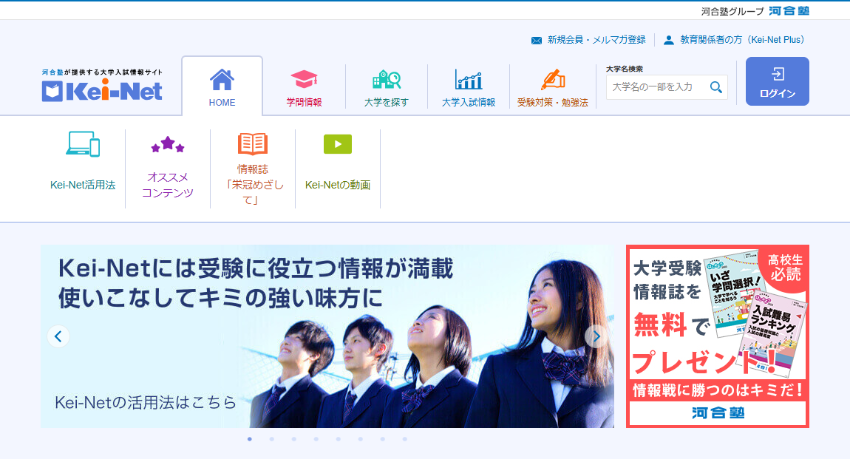Open Kei-Netの動画 play icon
This screenshot has width=850, height=462.
pyautogui.click(x=338, y=144)
